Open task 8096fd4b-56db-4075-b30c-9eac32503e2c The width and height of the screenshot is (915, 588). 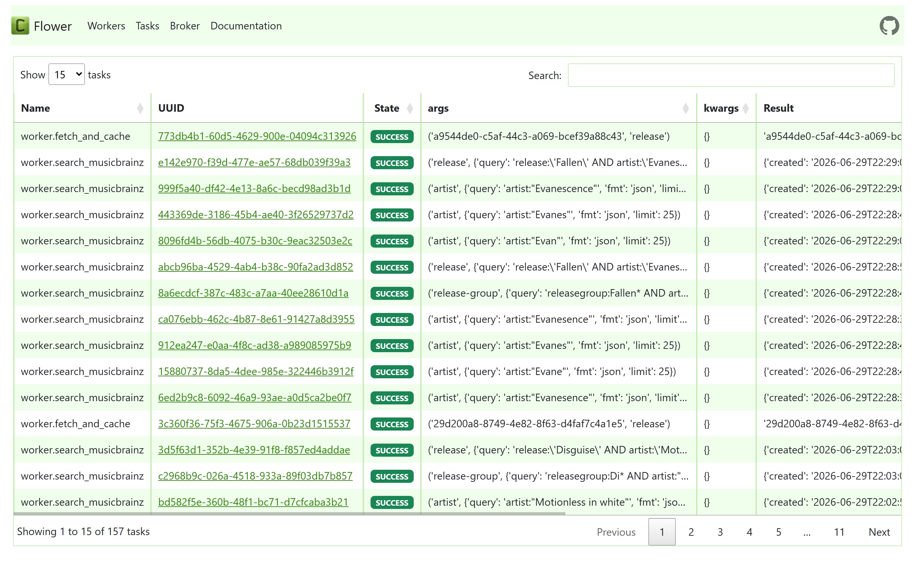(x=255, y=241)
